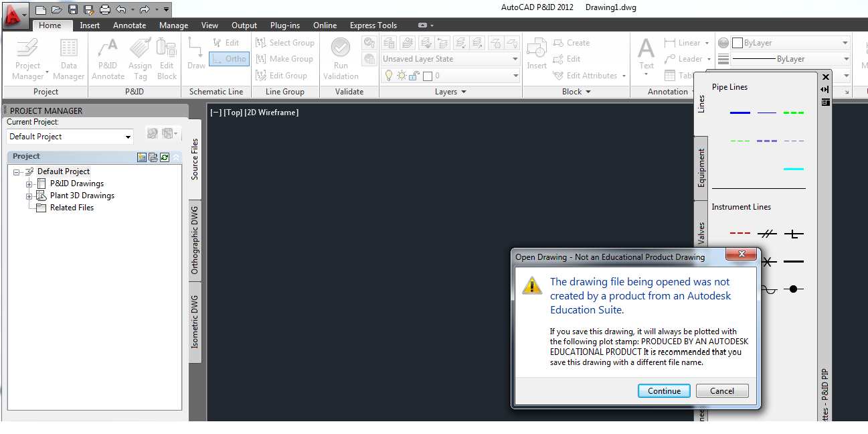Click the Undo arrow icon

point(121,9)
